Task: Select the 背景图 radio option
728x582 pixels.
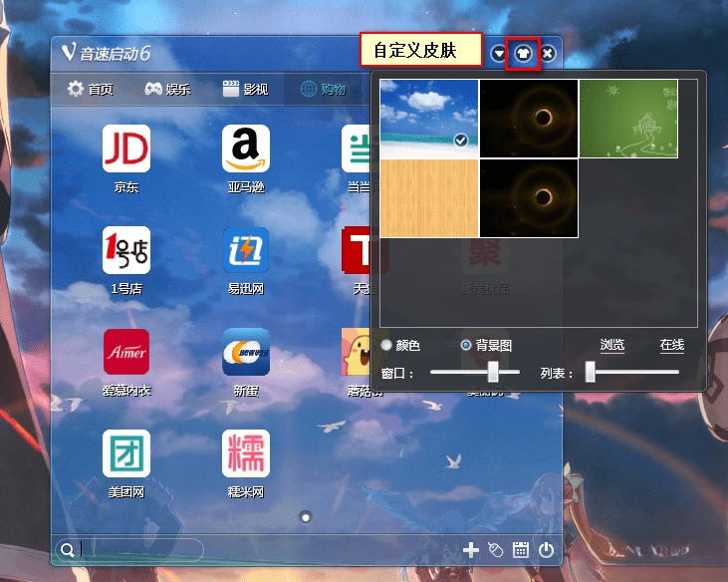Action: pos(487,345)
